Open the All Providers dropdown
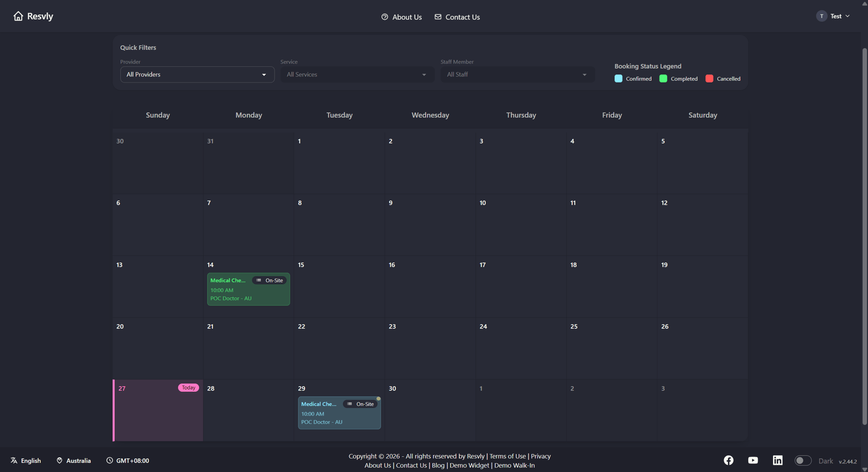The width and height of the screenshot is (868, 472). [197, 74]
